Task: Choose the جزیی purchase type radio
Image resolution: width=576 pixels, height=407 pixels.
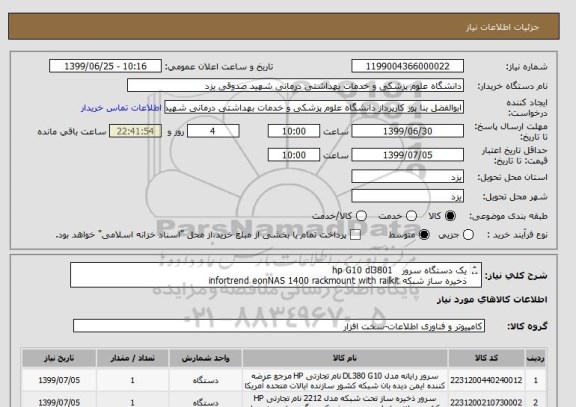Action: coord(468,235)
